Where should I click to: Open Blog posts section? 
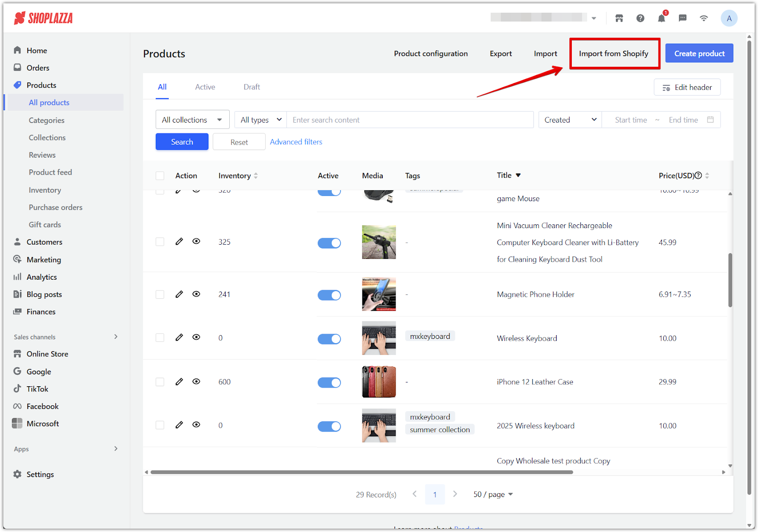click(44, 294)
